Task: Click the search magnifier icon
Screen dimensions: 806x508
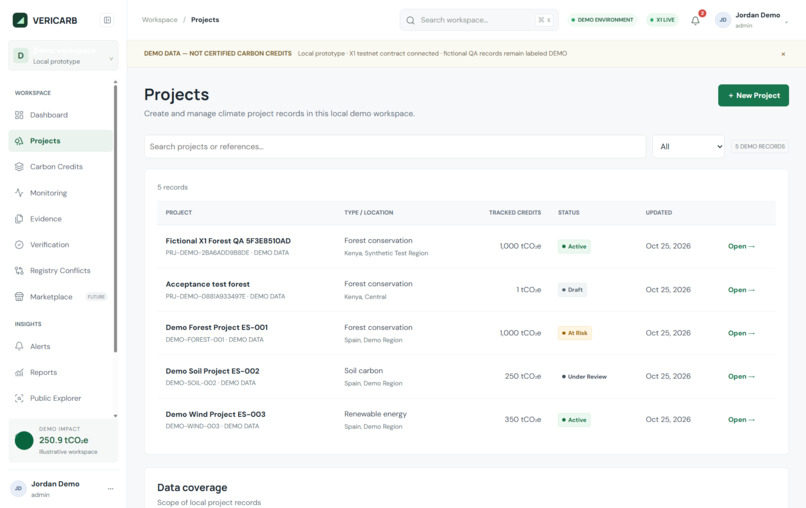Action: (410, 20)
